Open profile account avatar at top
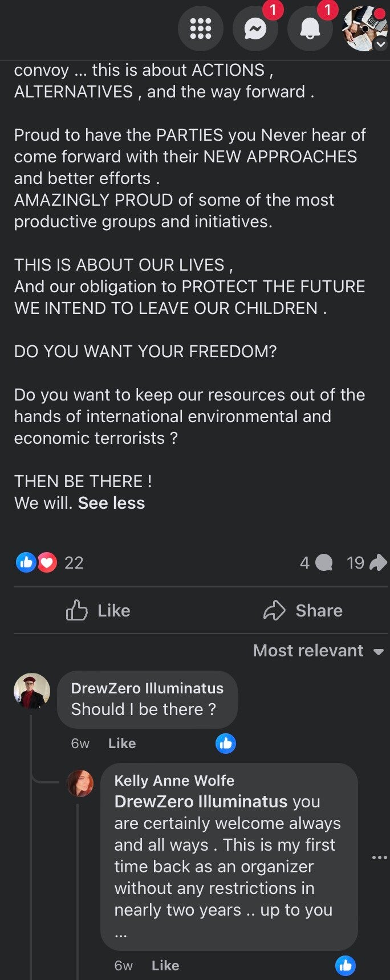 [364, 28]
